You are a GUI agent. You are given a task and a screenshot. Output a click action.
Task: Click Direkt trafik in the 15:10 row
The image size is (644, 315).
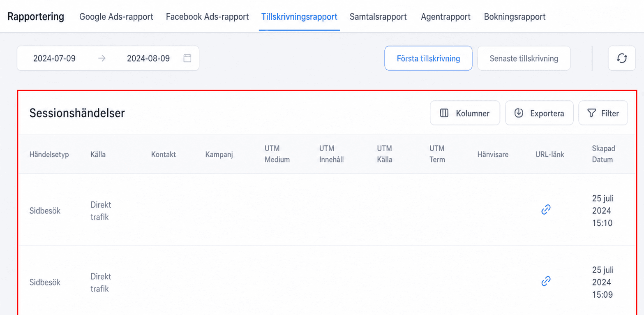click(x=101, y=211)
